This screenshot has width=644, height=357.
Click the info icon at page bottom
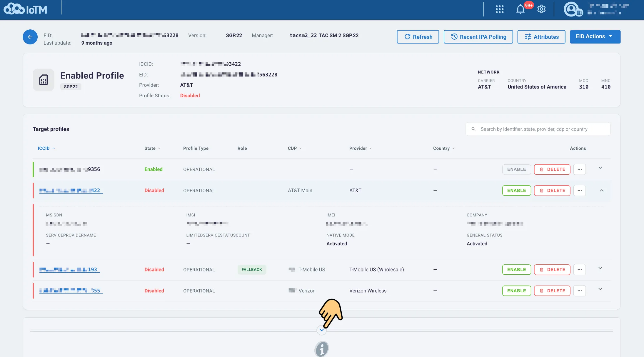pos(322,349)
